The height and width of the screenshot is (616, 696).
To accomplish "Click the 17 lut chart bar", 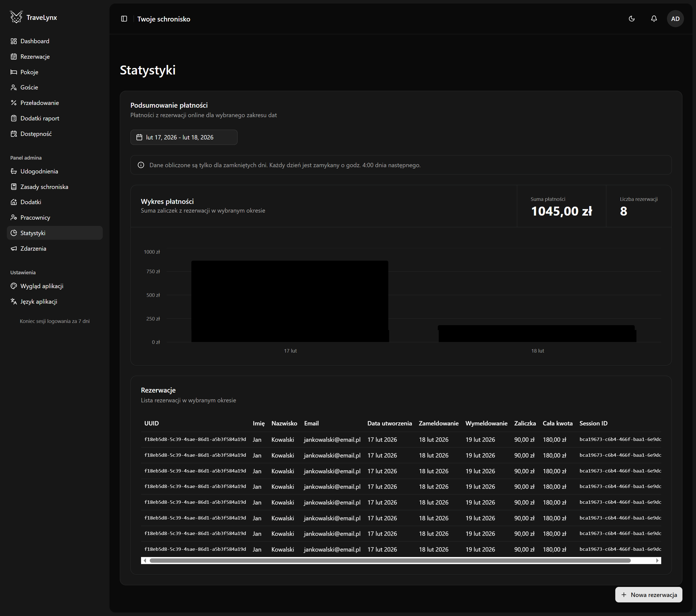I will 290,301.
